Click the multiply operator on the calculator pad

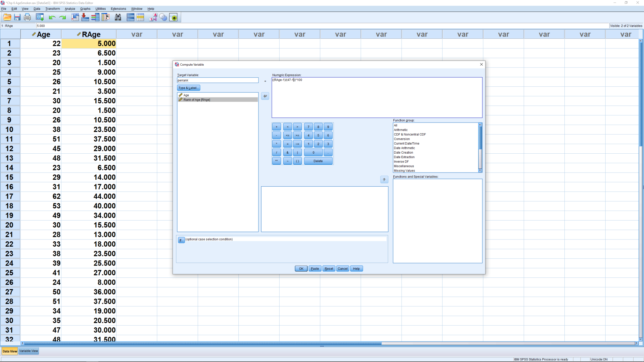pyautogui.click(x=276, y=144)
